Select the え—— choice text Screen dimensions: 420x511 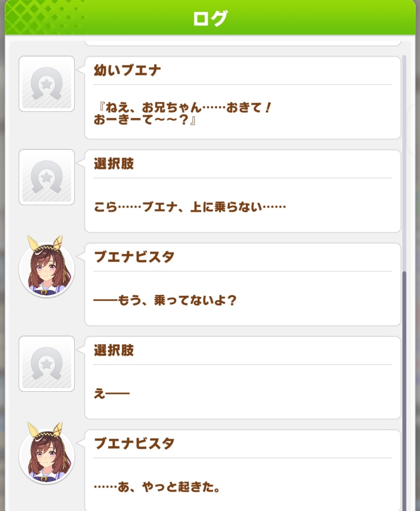click(112, 394)
